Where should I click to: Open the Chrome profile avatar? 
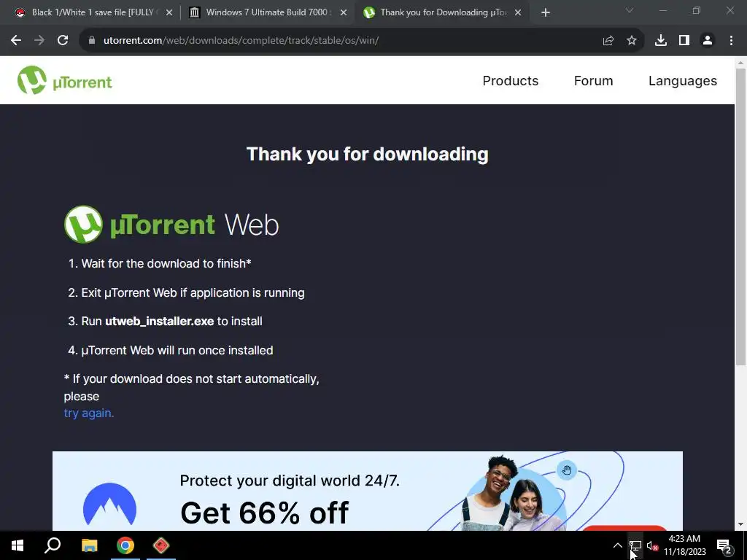click(708, 41)
